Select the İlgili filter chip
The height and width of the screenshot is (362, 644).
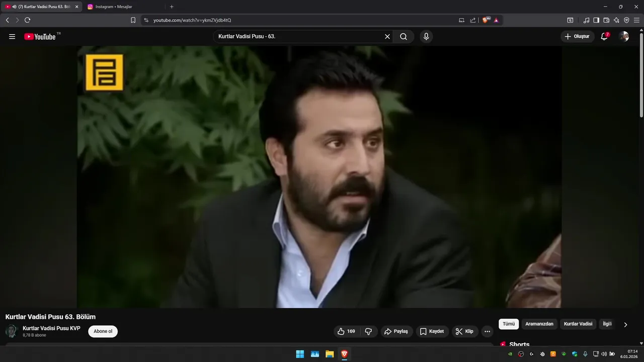tap(607, 324)
